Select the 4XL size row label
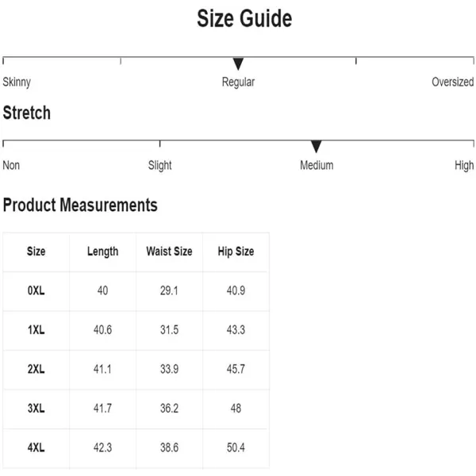 tap(36, 447)
